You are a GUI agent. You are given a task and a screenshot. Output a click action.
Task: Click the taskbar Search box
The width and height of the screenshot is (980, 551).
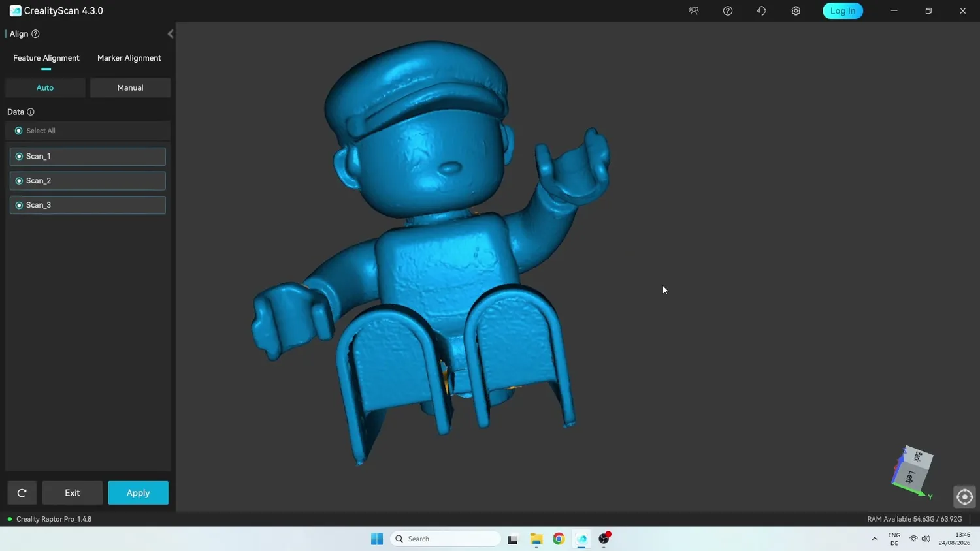446,539
